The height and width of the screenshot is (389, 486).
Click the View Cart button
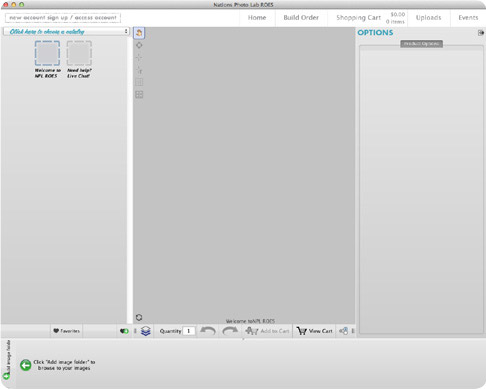tap(314, 331)
